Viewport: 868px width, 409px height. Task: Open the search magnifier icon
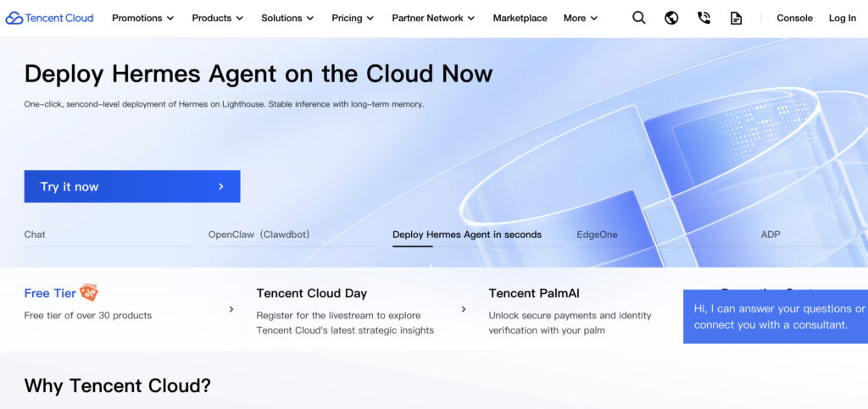click(x=639, y=19)
